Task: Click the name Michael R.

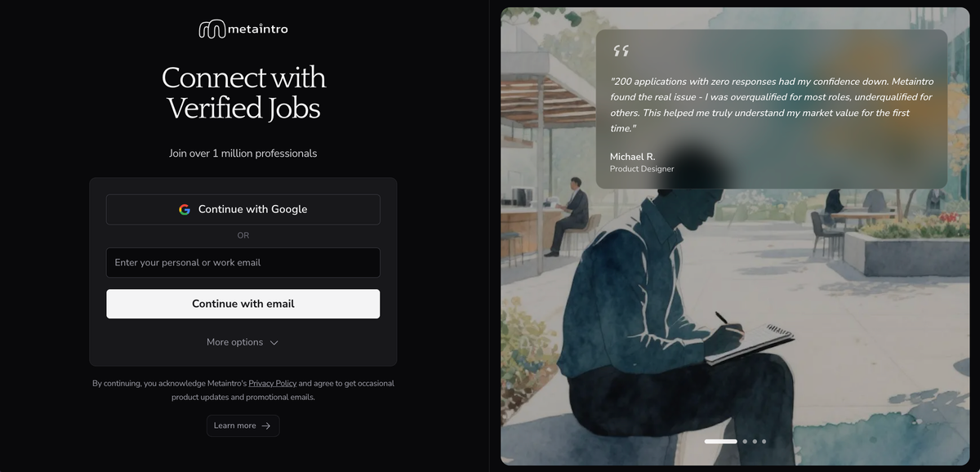Action: [633, 157]
